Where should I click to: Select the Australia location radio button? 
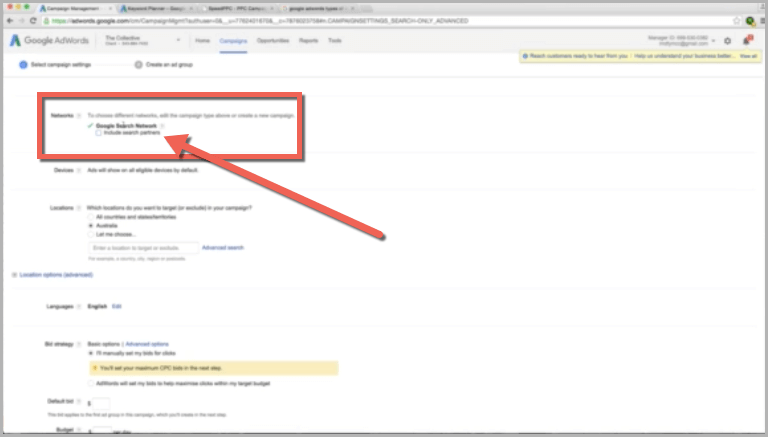[x=91, y=226]
